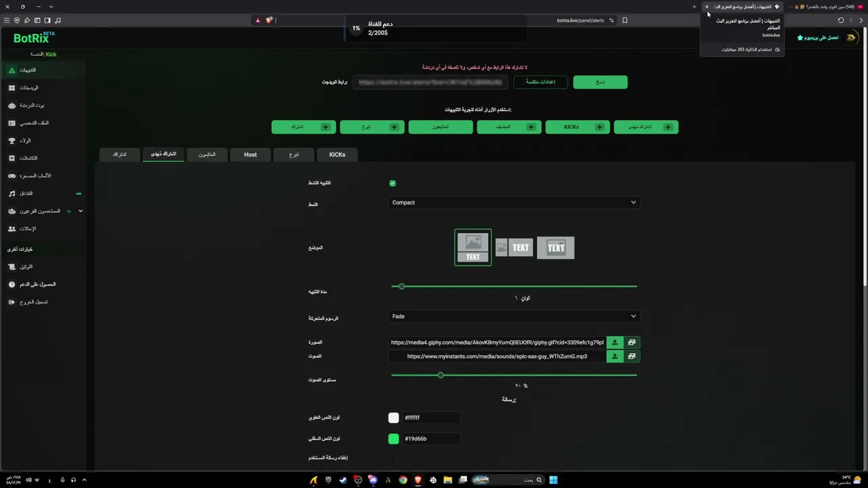868x488 pixels.
Task: Open the chat bot robot sidebar item
Action: tap(43, 105)
